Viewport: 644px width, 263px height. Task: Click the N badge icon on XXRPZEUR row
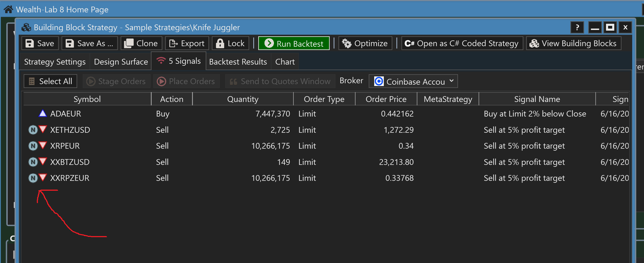(33, 178)
